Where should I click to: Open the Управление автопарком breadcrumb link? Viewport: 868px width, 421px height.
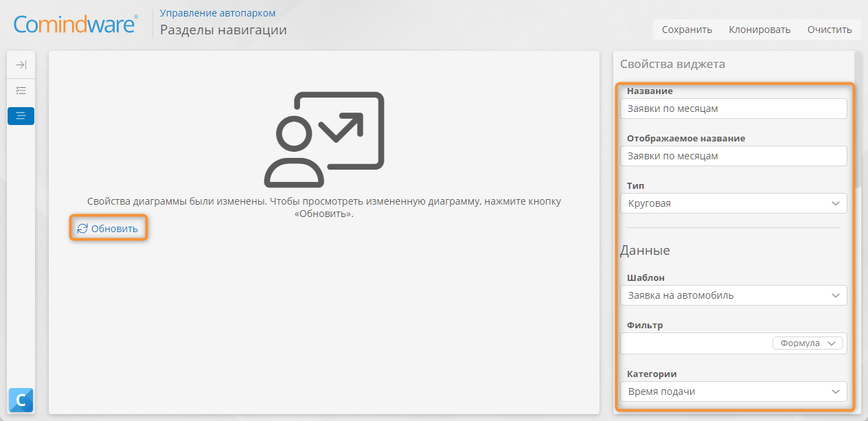pyautogui.click(x=218, y=13)
